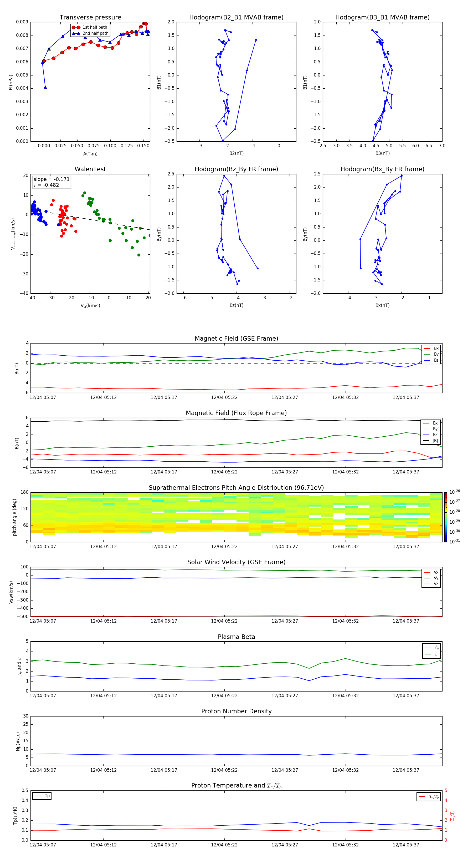Click the 10^-31 colorbar label
The height and width of the screenshot is (868, 473).
455,542
